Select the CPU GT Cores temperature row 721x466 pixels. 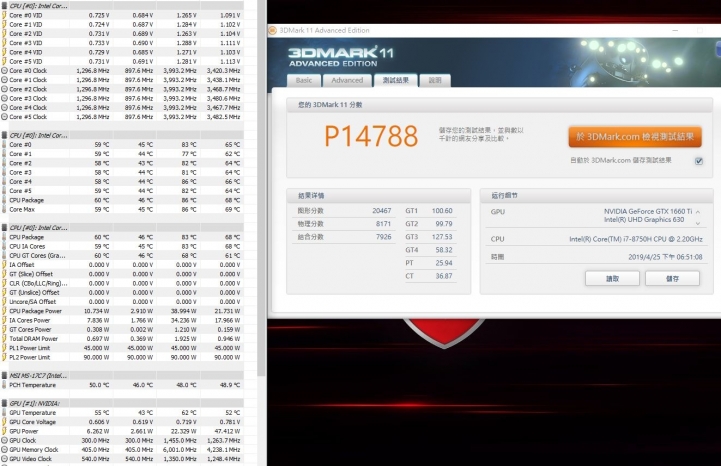[122, 255]
